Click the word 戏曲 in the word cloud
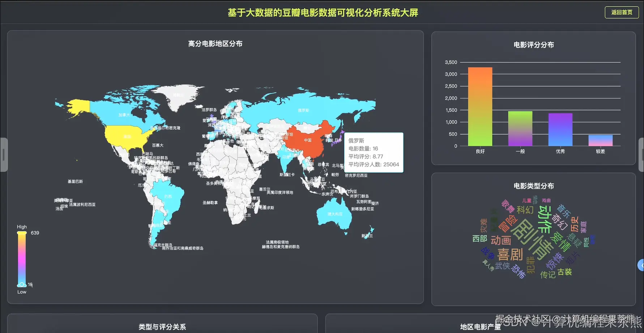 tap(546, 200)
